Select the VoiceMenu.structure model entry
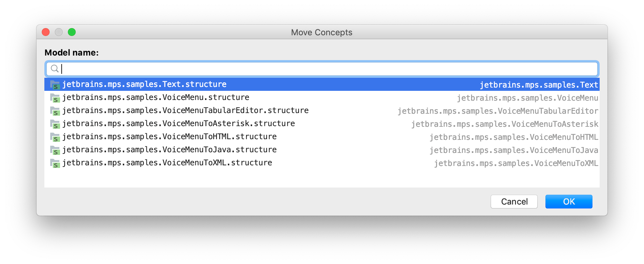 click(x=156, y=98)
